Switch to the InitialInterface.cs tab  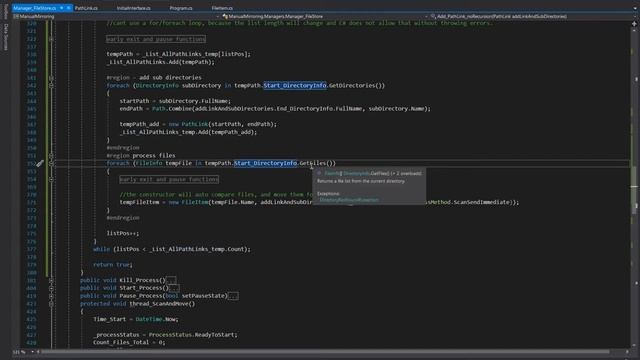pyautogui.click(x=133, y=8)
